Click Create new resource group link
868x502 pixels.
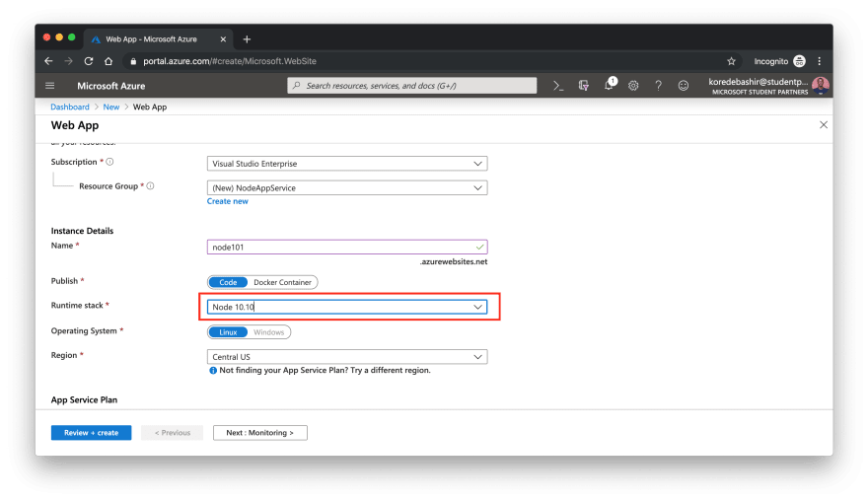tap(228, 201)
